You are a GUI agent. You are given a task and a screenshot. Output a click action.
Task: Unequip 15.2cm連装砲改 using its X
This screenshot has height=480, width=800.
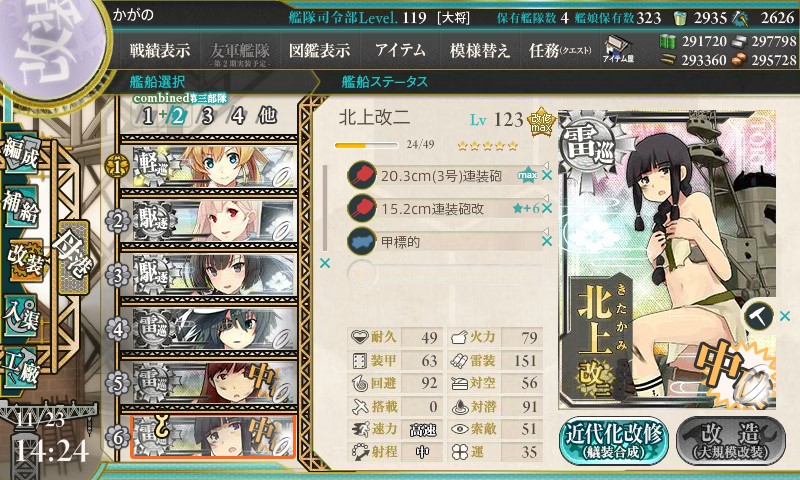(x=547, y=208)
